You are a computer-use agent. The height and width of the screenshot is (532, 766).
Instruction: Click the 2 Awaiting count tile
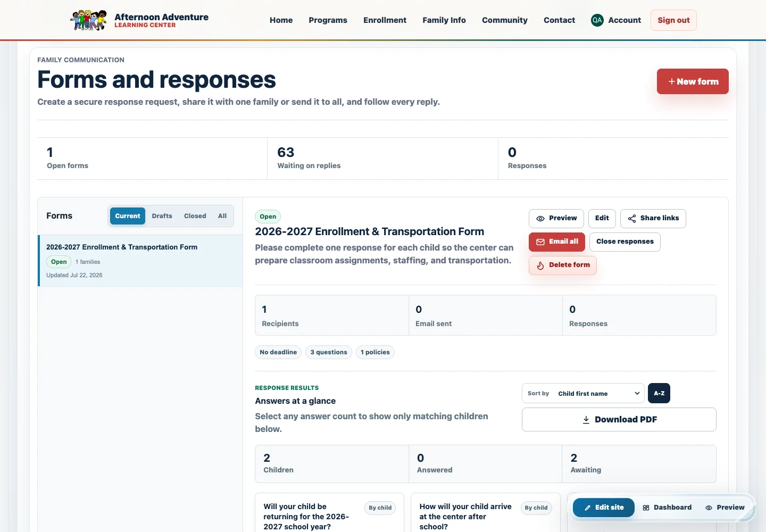(639, 464)
